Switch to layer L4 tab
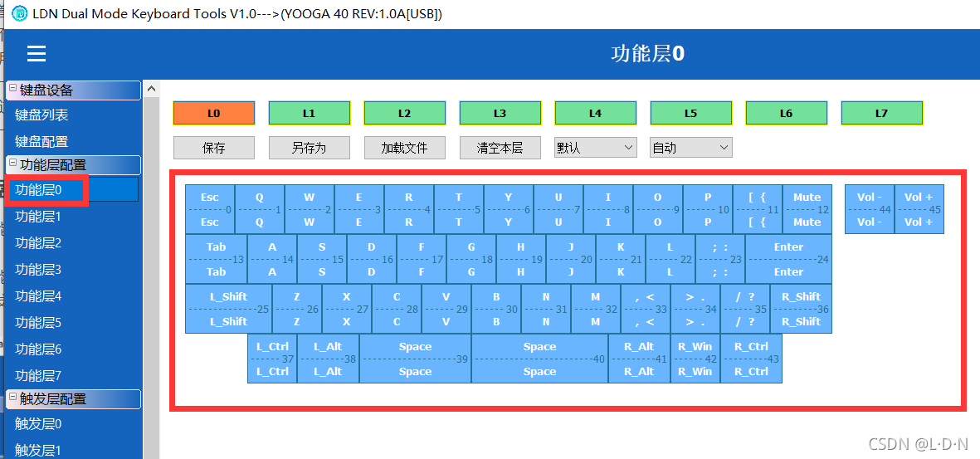The height and width of the screenshot is (459, 980). tap(595, 113)
